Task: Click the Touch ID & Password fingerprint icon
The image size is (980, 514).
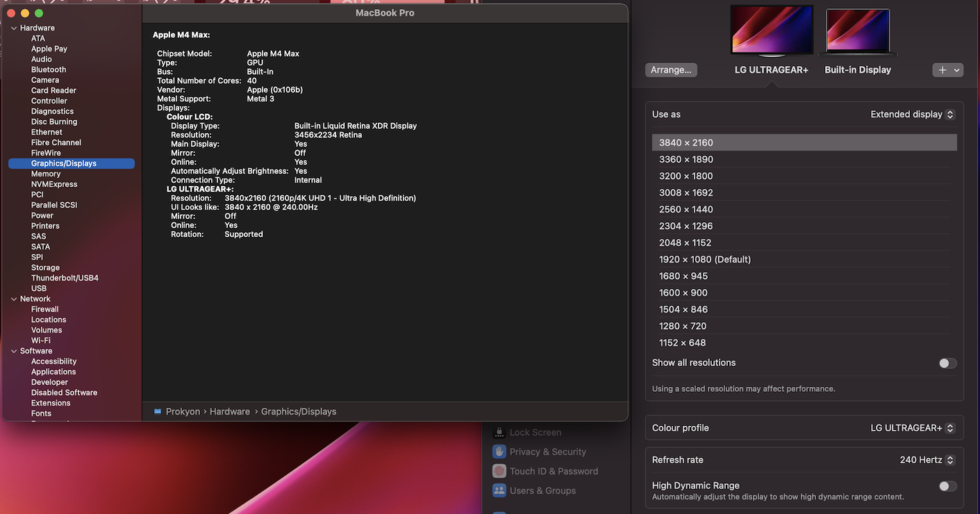Action: pyautogui.click(x=499, y=470)
